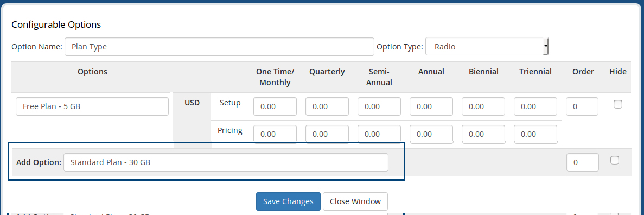Open the Option Type Radio dropdown
The height and width of the screenshot is (215, 644).
[487, 47]
